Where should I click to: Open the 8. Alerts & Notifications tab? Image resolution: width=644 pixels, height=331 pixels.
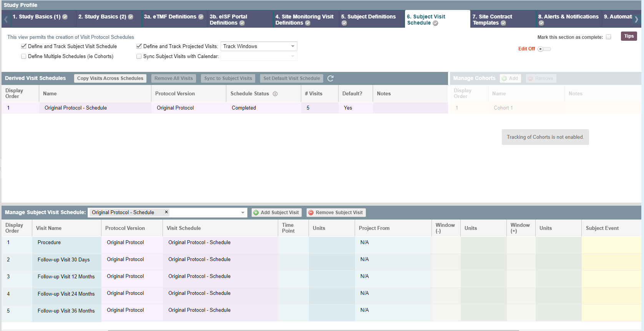pyautogui.click(x=568, y=19)
